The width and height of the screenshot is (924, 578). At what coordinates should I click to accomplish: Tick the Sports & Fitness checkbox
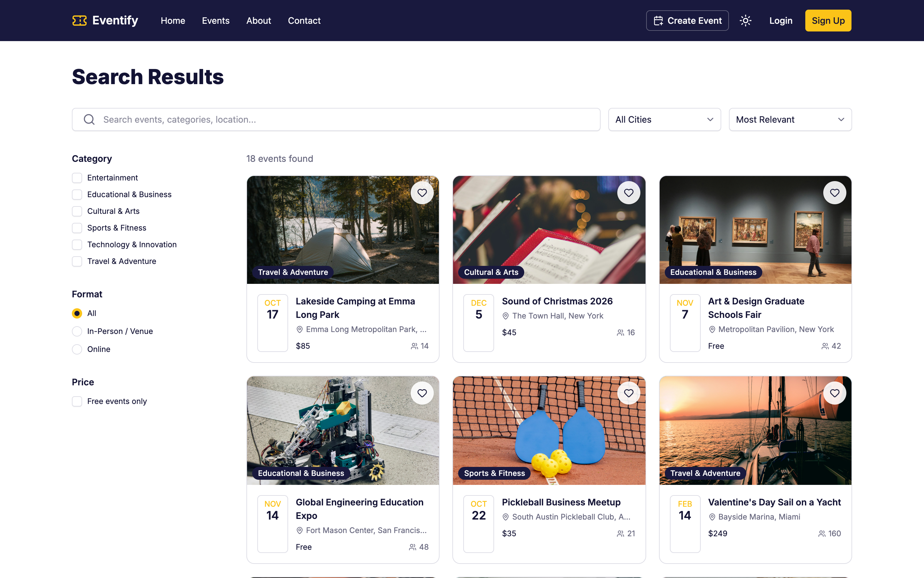pos(77,228)
